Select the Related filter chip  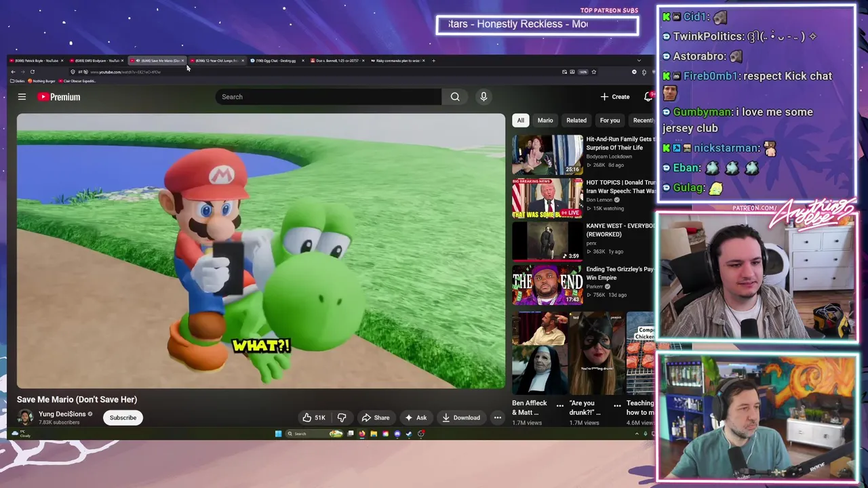576,120
